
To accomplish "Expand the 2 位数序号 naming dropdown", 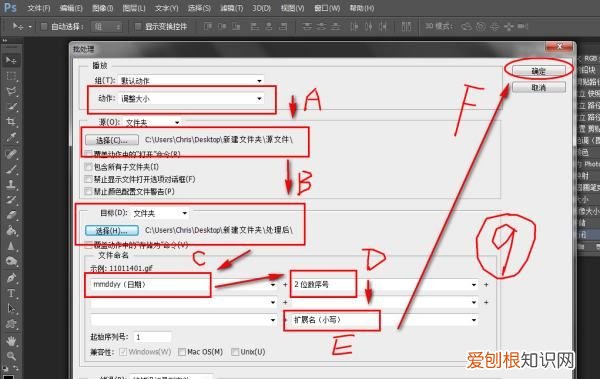I will pos(385,284).
